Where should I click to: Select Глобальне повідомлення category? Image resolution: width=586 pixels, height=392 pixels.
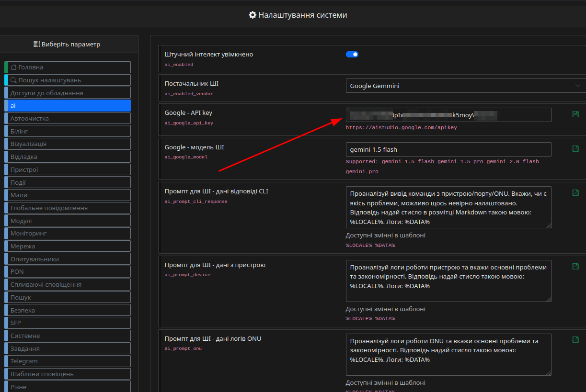coord(68,208)
